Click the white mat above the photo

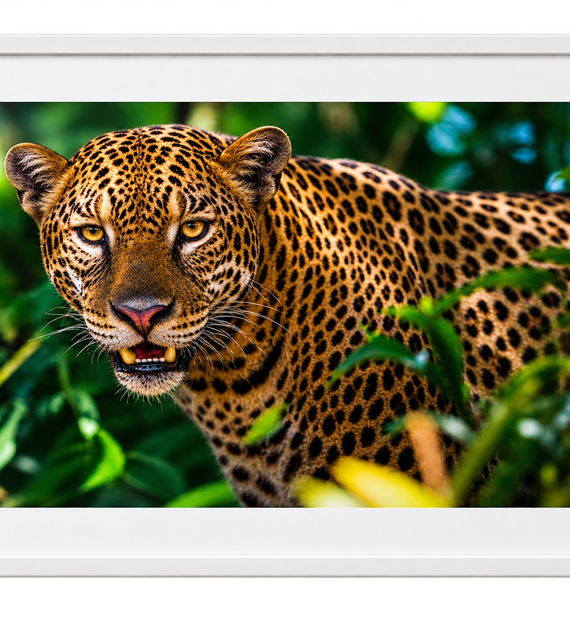(x=285, y=79)
